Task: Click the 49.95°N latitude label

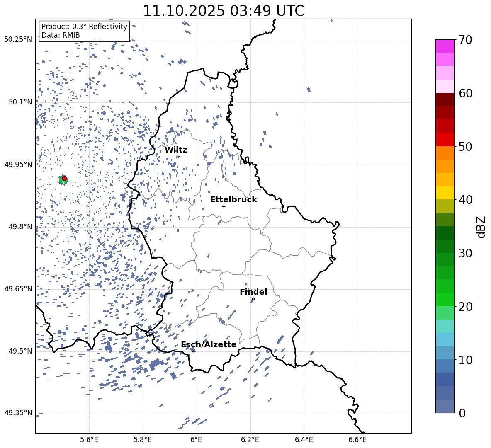Action: coord(18,164)
